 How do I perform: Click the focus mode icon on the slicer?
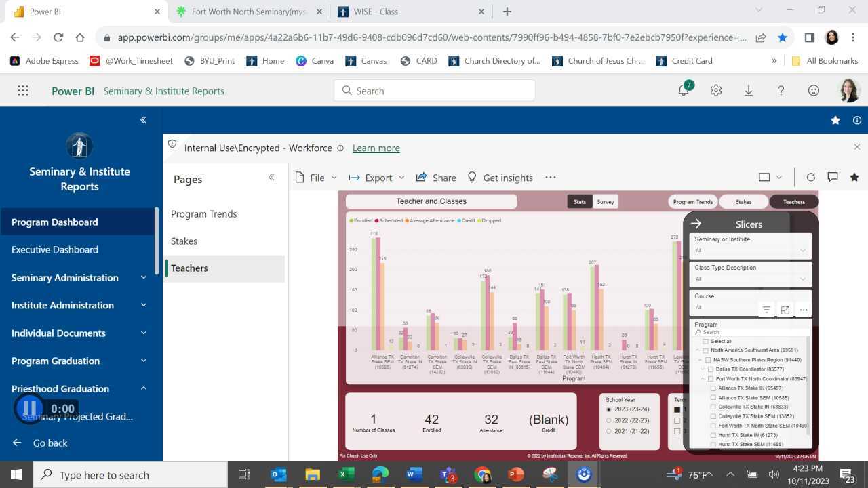(785, 310)
